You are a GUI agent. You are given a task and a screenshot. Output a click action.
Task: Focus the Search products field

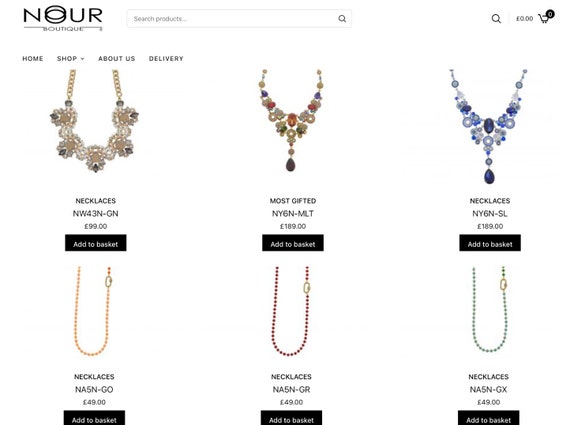tap(233, 19)
